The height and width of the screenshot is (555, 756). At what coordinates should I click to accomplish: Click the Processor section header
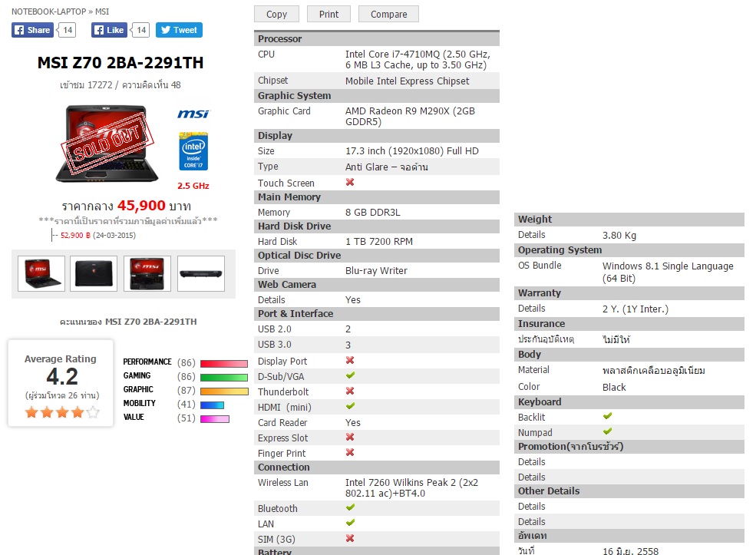click(377, 39)
